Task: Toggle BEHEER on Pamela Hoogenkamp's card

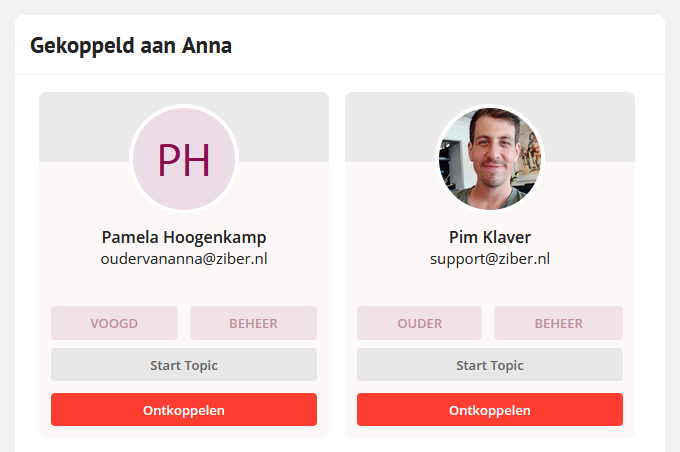Action: click(253, 323)
